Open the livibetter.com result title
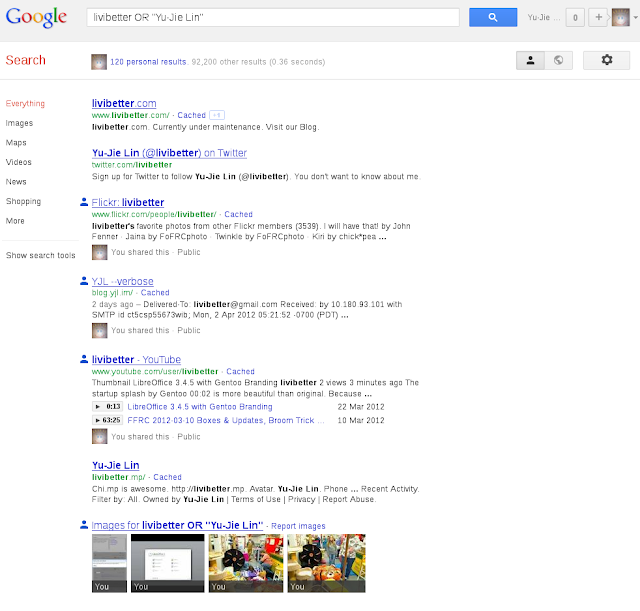This screenshot has height=611, width=640. click(124, 104)
